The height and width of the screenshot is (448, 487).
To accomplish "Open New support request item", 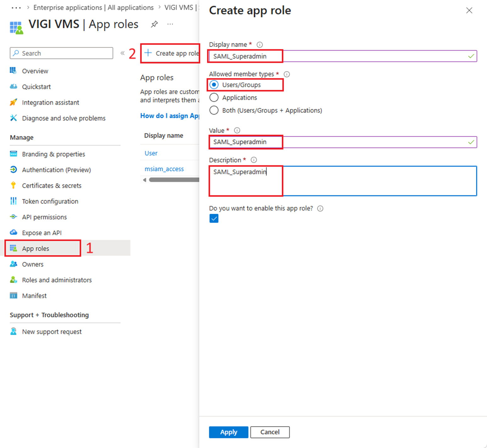I will pyautogui.click(x=52, y=332).
